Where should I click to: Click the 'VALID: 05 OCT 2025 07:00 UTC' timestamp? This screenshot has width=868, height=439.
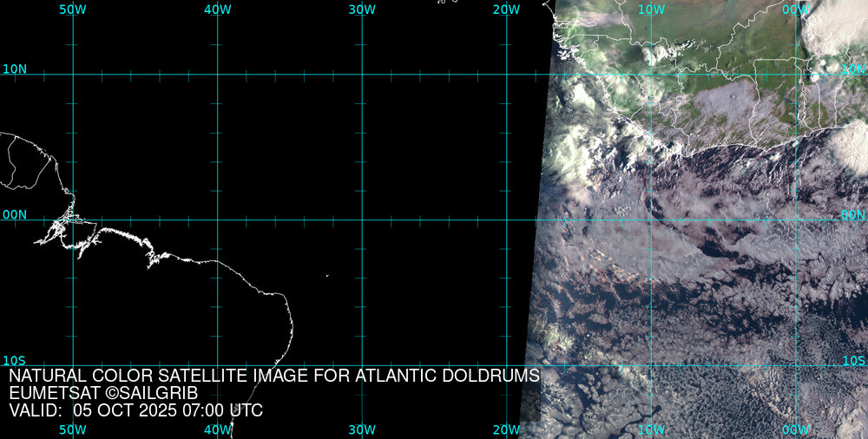pyautogui.click(x=135, y=410)
